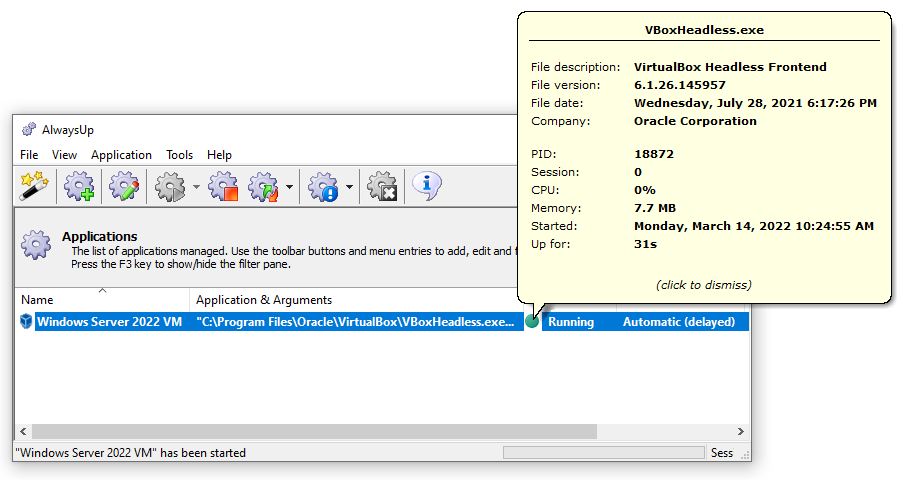Click the Oracle Corporation company value
Screen dimensions: 902x480
point(695,121)
